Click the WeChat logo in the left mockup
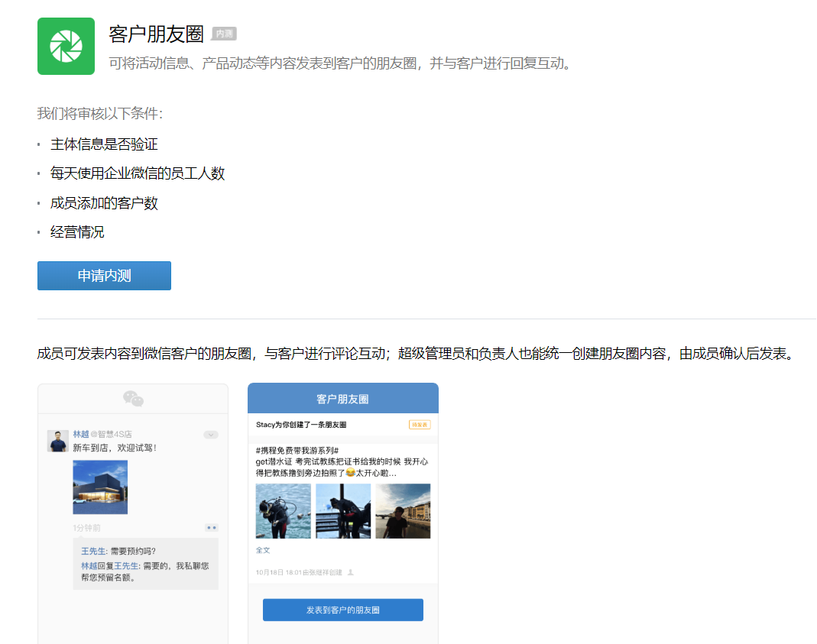 134,399
